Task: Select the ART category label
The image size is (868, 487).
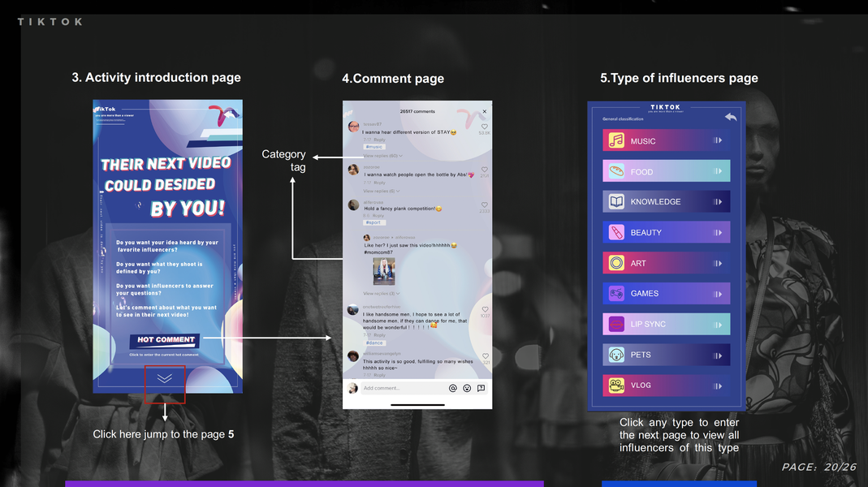Action: 638,264
